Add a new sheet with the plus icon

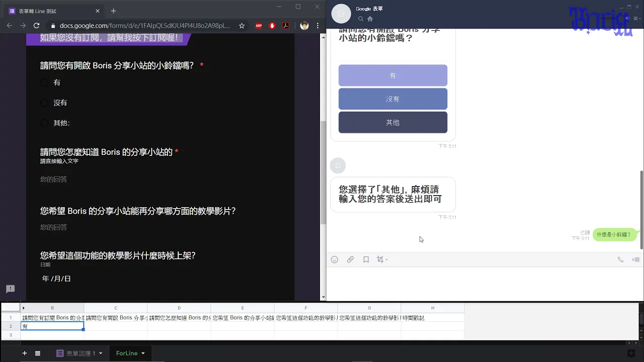tap(24, 353)
